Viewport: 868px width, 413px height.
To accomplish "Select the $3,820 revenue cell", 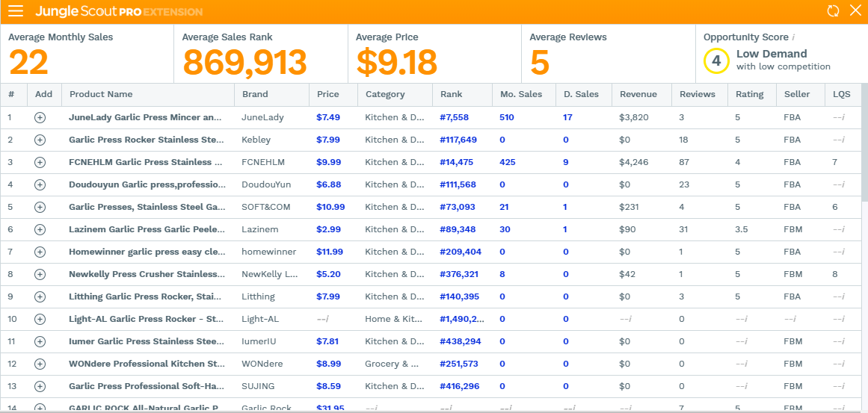I will point(634,117).
